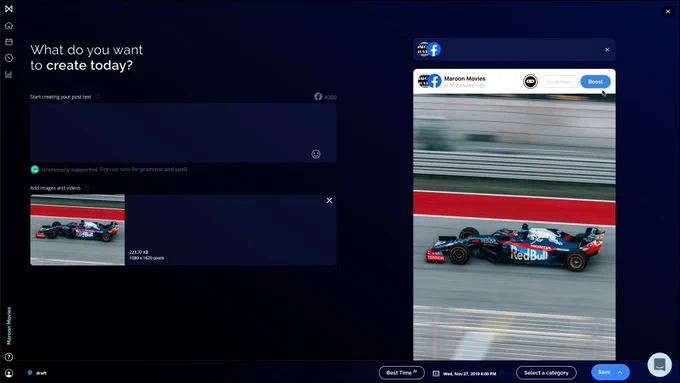Close the Facebook preview header bar
The image size is (680, 383).
pos(607,49)
